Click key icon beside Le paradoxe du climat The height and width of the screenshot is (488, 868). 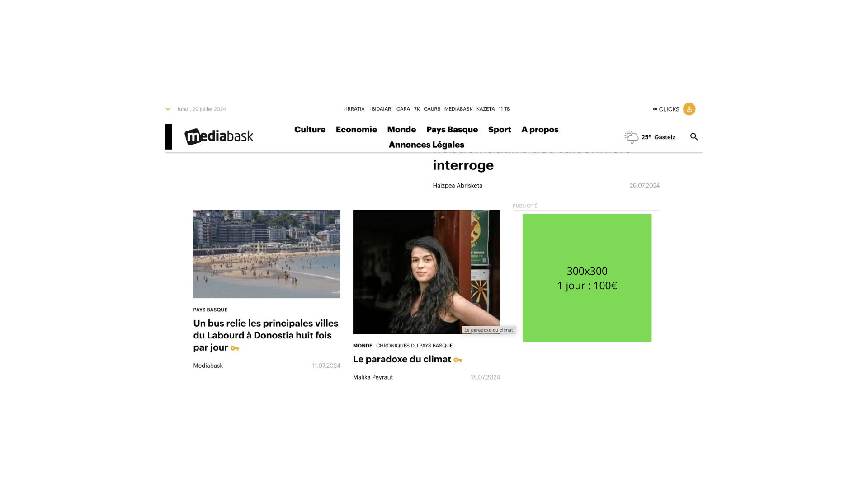click(458, 360)
